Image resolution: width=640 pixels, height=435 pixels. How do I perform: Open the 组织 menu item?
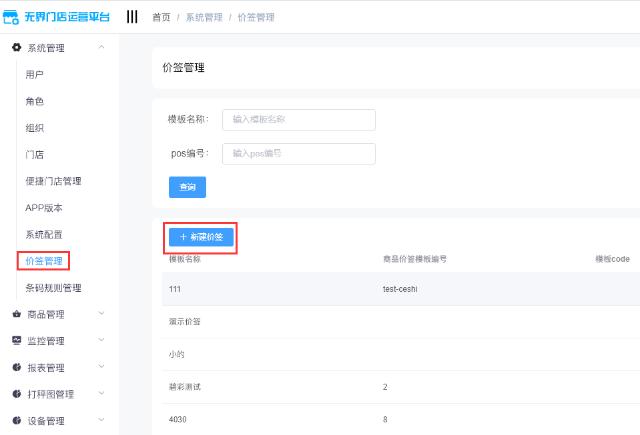[34, 128]
